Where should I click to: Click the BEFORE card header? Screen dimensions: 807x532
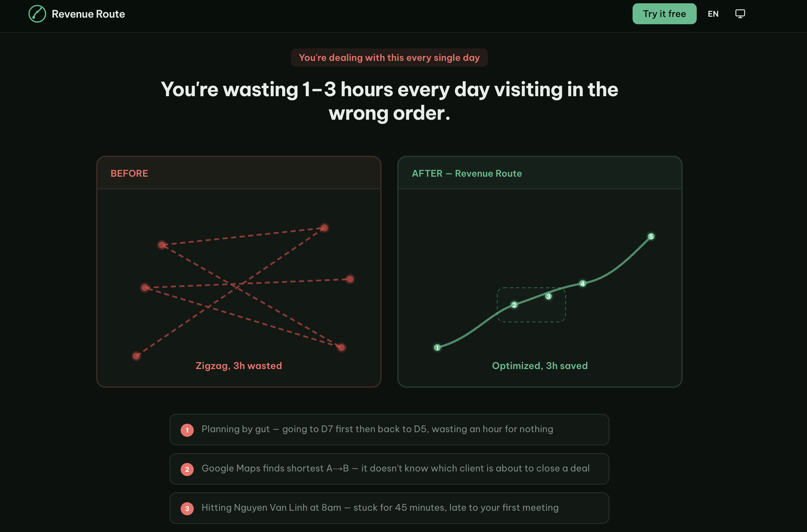coord(129,173)
